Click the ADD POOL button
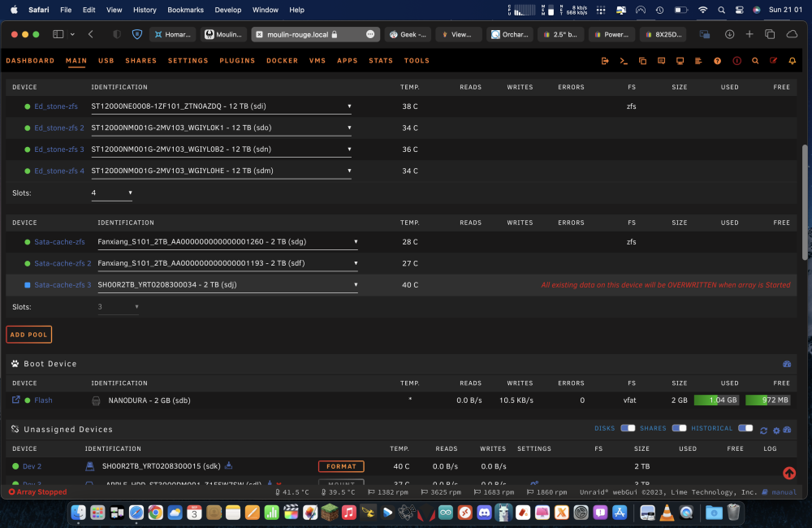This screenshot has height=528, width=812. pyautogui.click(x=29, y=335)
